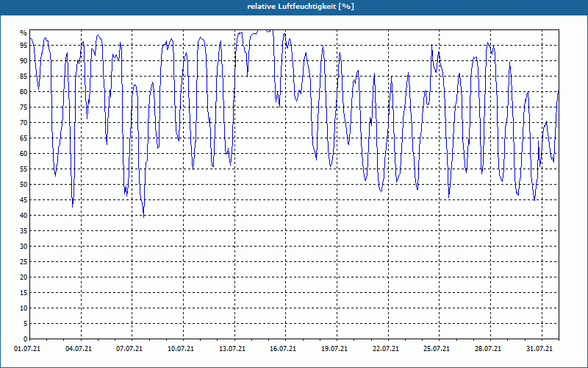Select the 0 y-axis label
This screenshot has height=368, width=588.
coord(25,339)
